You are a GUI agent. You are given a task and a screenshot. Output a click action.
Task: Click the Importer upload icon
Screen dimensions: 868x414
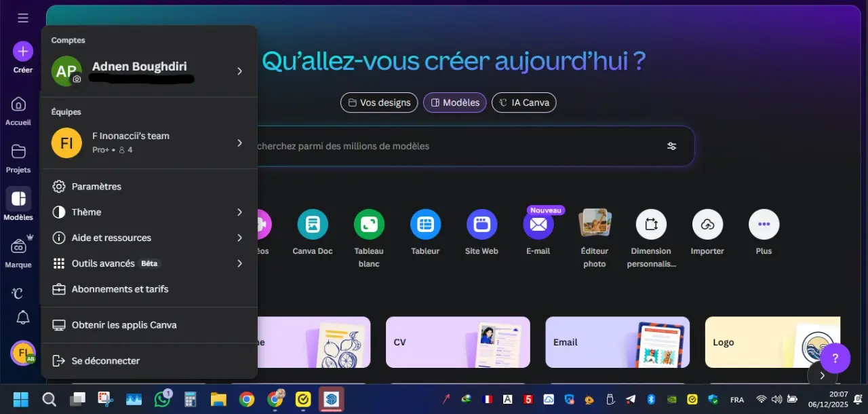tap(707, 224)
